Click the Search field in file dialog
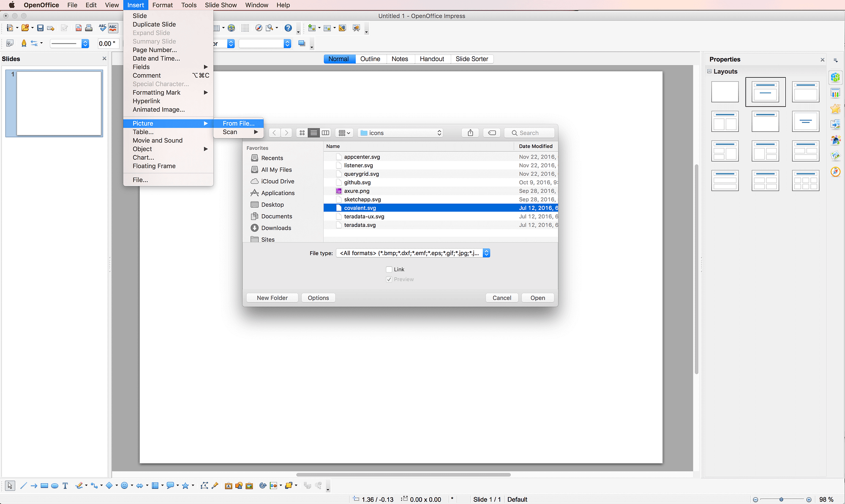This screenshot has height=504, width=845. click(x=529, y=133)
